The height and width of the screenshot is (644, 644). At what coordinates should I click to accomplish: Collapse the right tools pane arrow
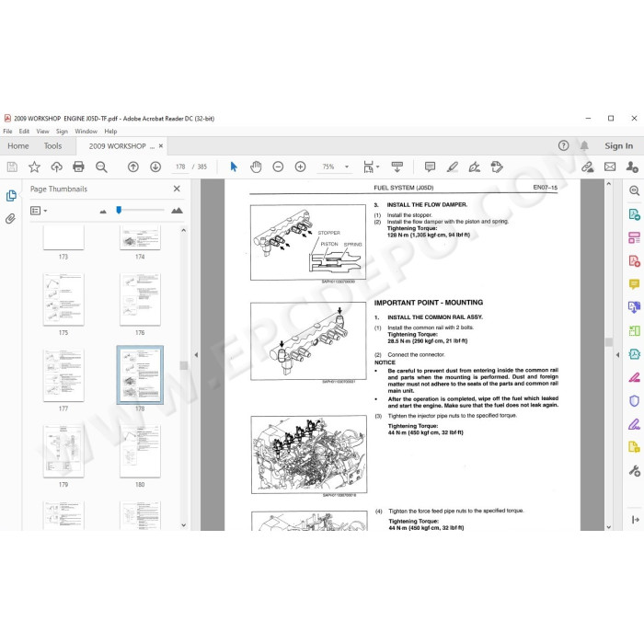click(x=617, y=355)
